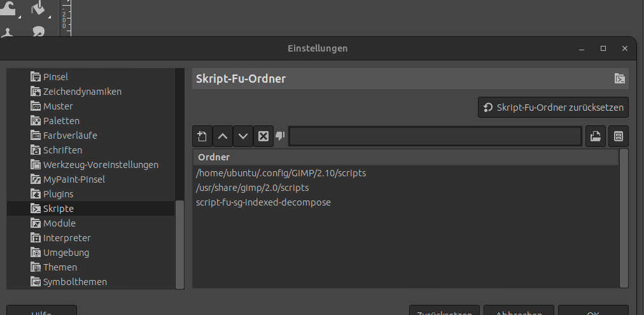Go to Farbverläufe folder settings
This screenshot has width=644, height=315.
[x=70, y=135]
